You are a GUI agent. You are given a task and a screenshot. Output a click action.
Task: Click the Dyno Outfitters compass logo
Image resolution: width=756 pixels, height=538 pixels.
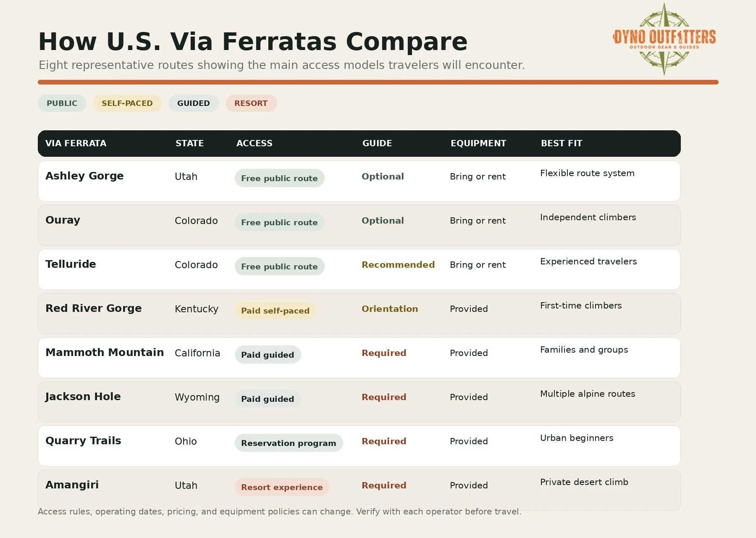click(x=664, y=39)
